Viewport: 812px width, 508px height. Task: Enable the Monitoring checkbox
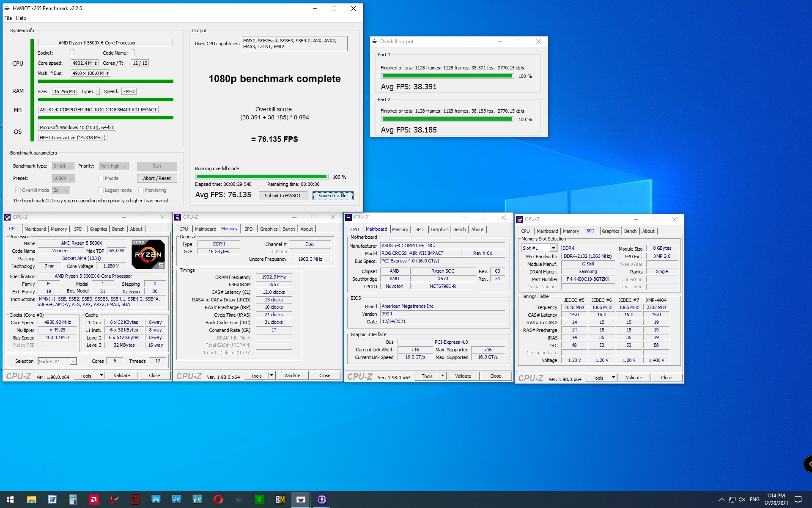(141, 190)
